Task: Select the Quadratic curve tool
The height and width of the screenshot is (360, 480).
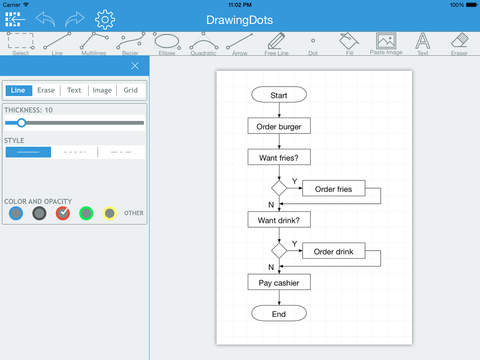Action: coord(203,43)
